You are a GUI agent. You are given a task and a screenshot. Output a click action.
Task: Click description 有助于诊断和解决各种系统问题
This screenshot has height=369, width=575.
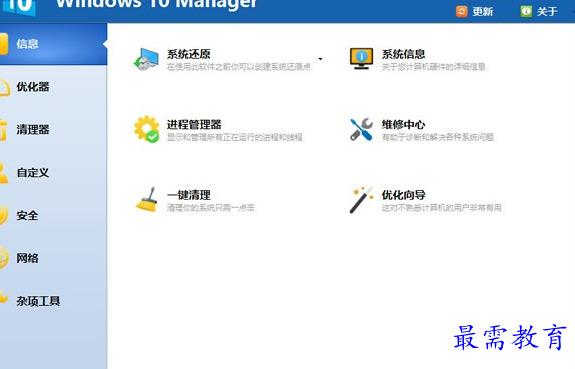coord(438,137)
